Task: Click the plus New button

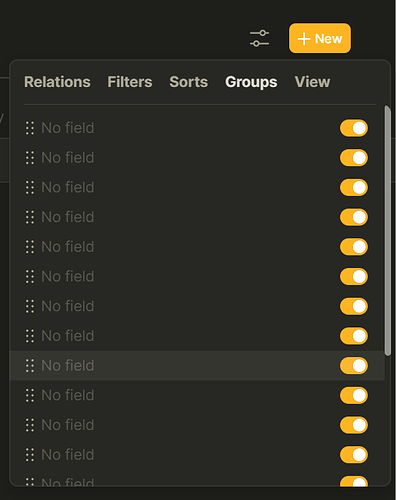Action: pyautogui.click(x=320, y=38)
